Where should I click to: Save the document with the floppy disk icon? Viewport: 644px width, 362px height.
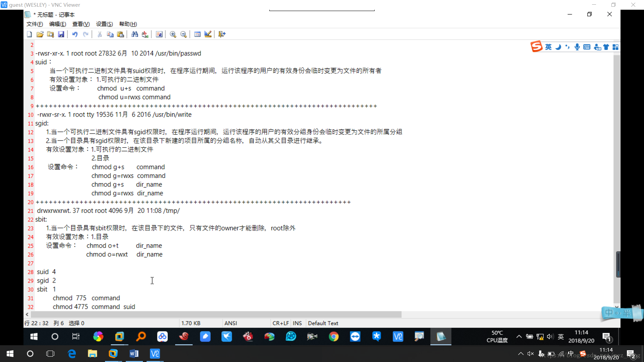[x=61, y=34]
